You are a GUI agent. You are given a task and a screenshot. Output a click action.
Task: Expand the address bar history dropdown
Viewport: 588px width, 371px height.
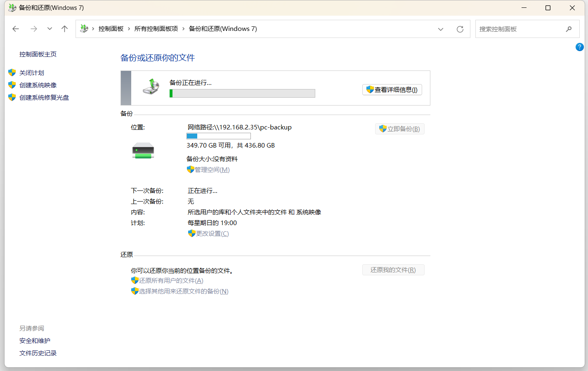point(440,29)
